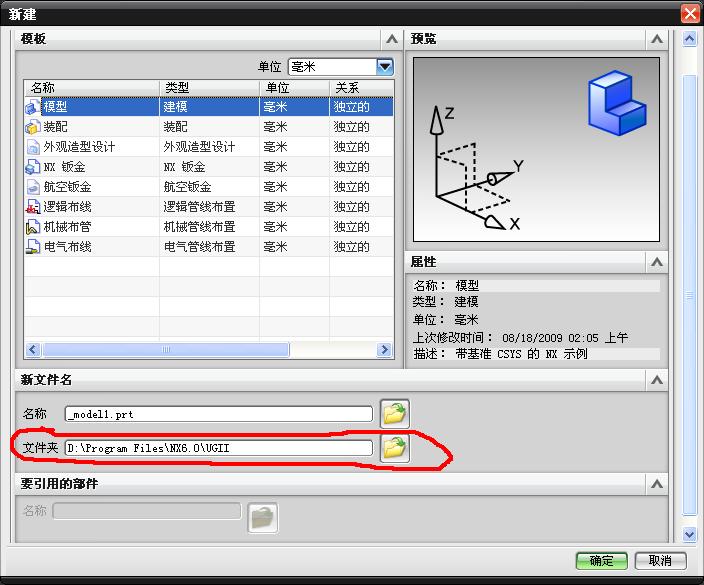Click the 文件夹 path input field
Image resolution: width=704 pixels, height=585 pixels.
click(219, 448)
